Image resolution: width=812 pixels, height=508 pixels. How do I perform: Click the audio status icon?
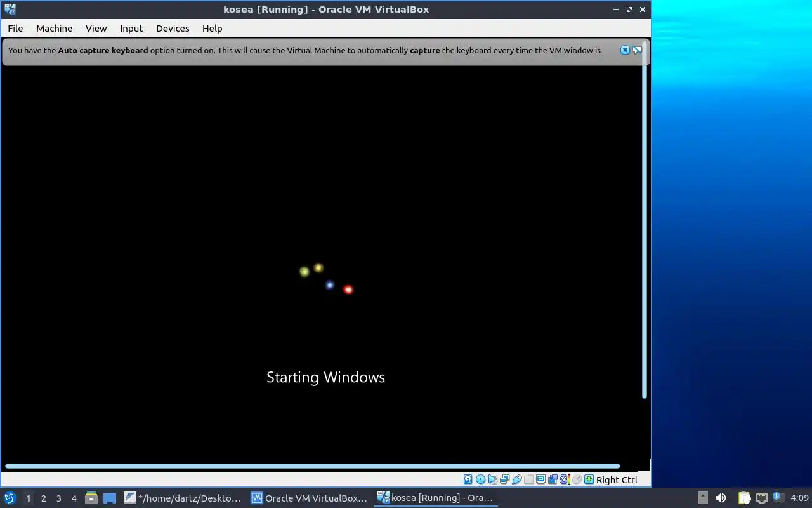(x=492, y=479)
